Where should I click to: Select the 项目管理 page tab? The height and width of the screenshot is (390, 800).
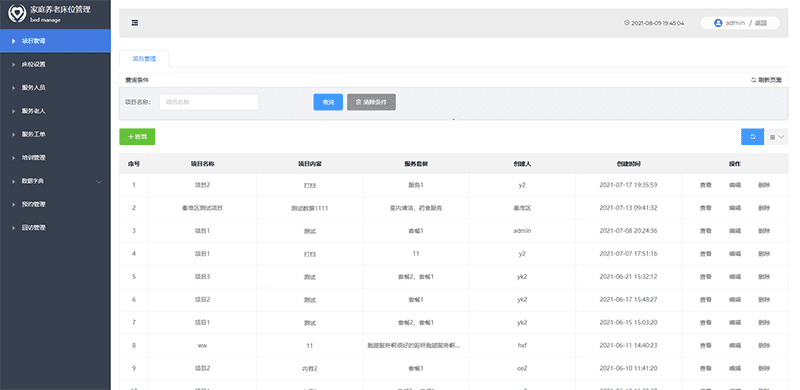[x=144, y=59]
